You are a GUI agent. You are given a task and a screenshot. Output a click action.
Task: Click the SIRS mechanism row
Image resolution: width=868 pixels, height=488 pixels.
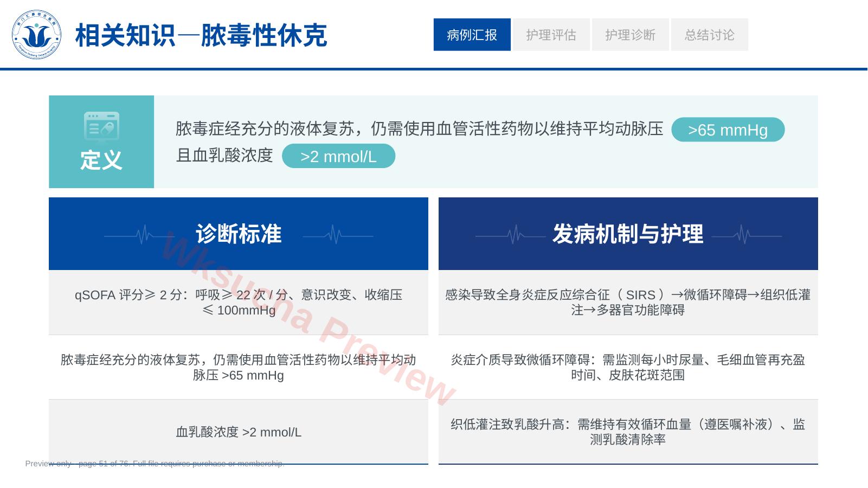[x=628, y=303]
